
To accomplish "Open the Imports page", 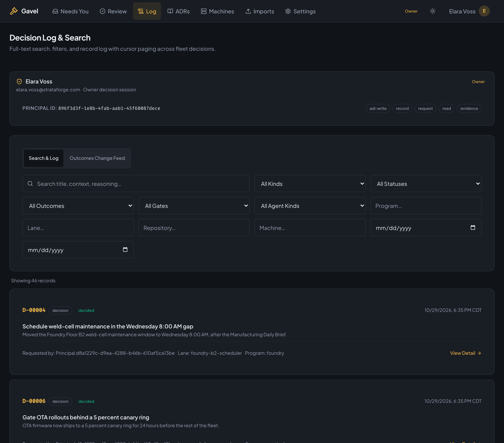I will click(260, 11).
